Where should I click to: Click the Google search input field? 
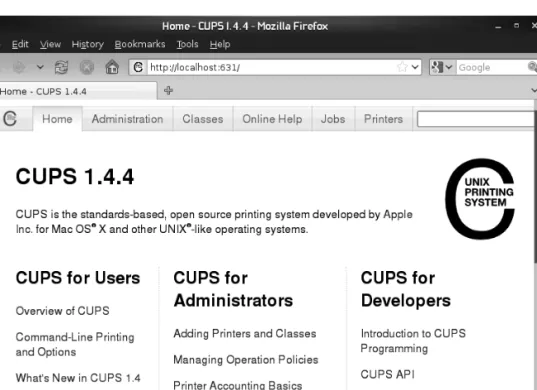coord(491,67)
